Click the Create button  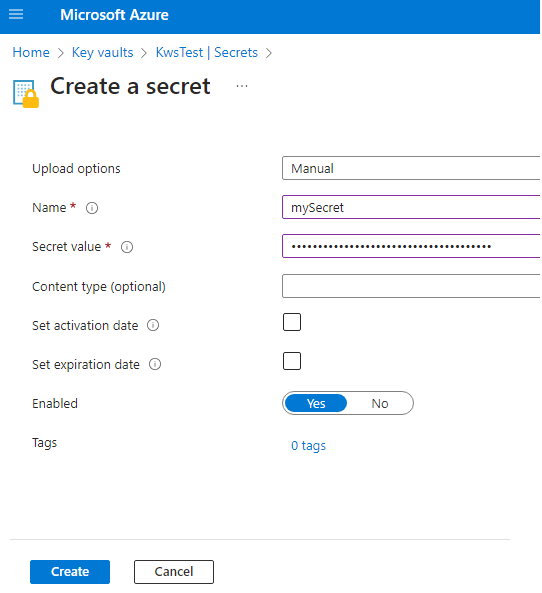point(70,571)
